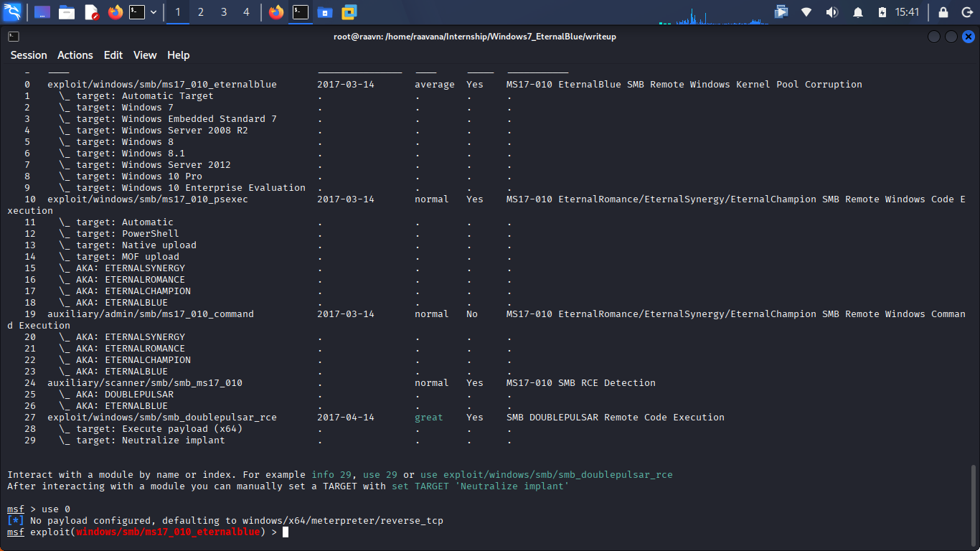980x551 pixels.
Task: Open the Kali dragon applications menu
Action: click(x=12, y=12)
